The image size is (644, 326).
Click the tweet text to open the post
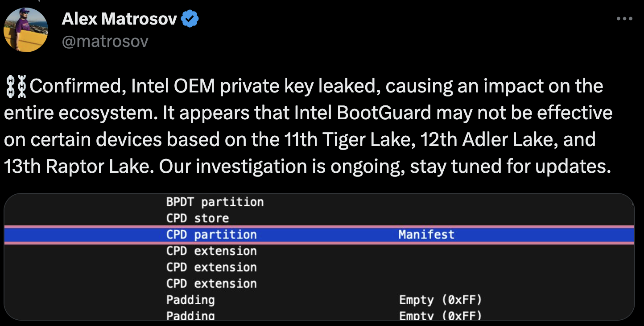click(x=308, y=126)
